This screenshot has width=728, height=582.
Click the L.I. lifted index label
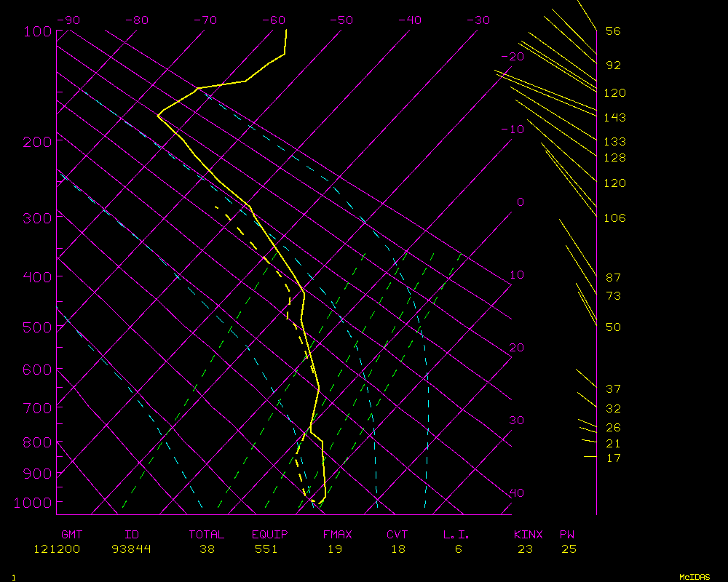tap(456, 535)
